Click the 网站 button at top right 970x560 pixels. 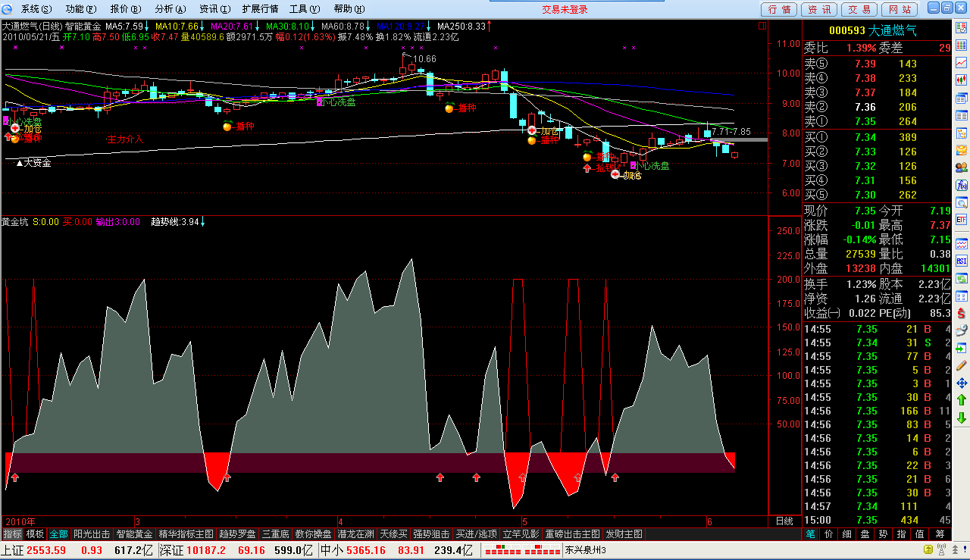coord(900,9)
